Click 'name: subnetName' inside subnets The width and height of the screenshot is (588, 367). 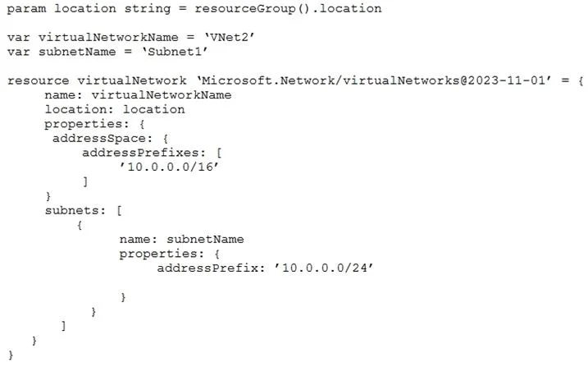click(181, 239)
